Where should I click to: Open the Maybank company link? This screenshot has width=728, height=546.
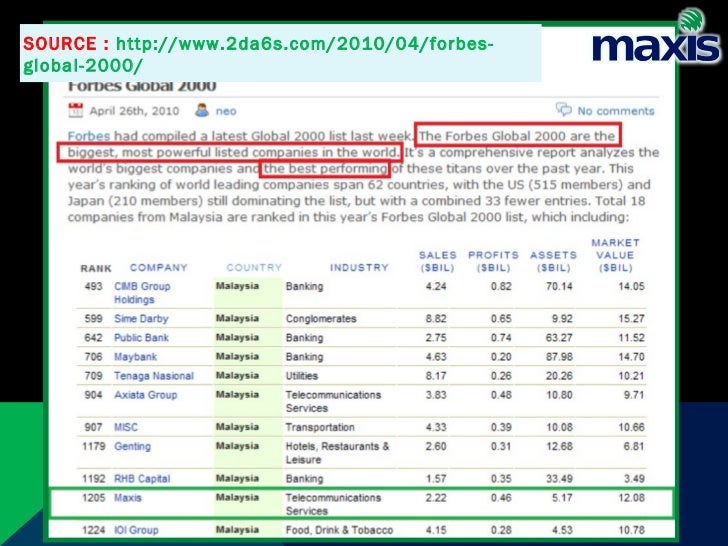coord(135,357)
